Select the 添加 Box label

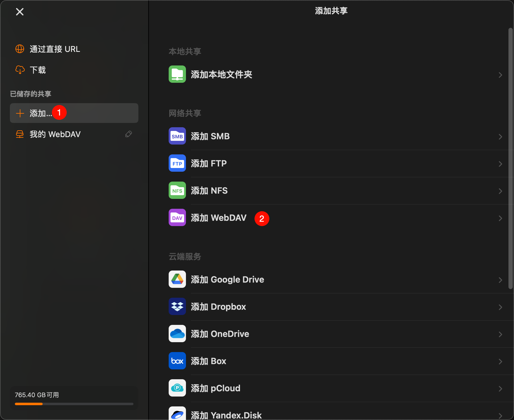[209, 361]
